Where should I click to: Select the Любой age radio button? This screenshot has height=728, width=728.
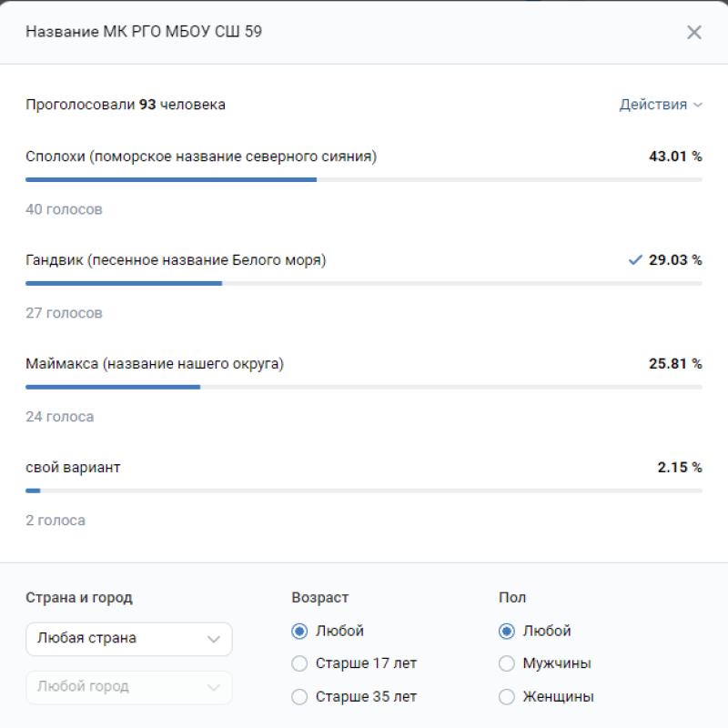(299, 631)
